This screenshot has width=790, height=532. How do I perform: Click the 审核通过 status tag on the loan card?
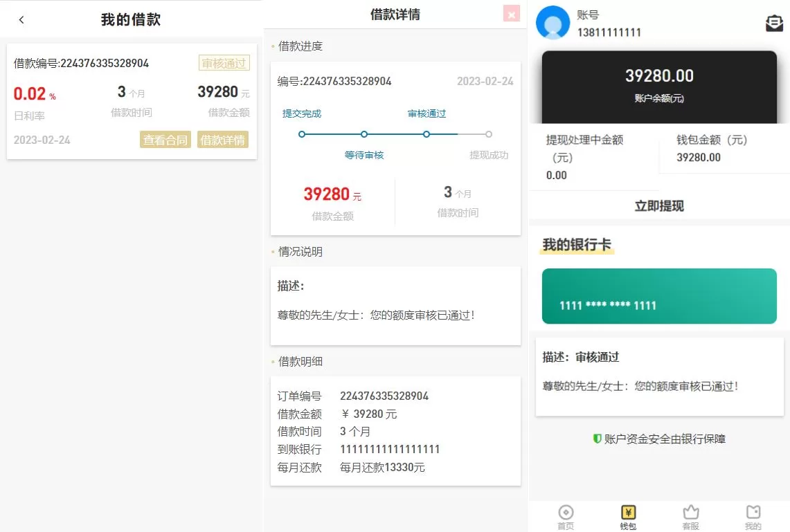224,63
